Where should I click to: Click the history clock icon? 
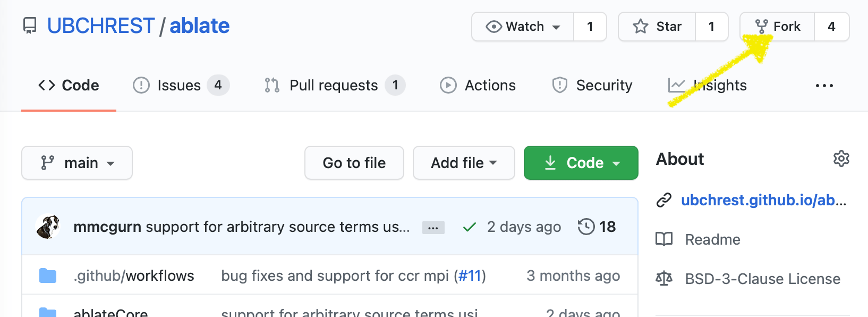point(586,227)
